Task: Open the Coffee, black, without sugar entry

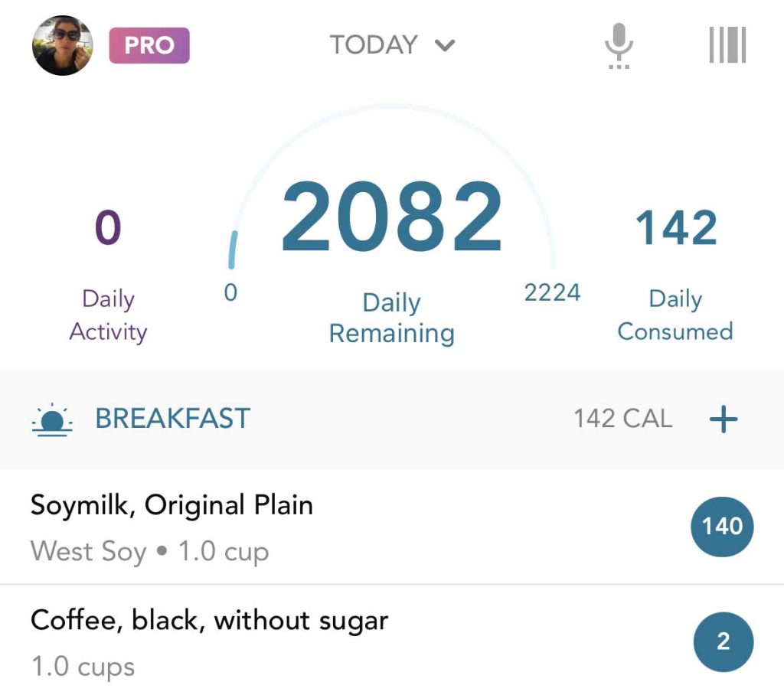Action: pos(209,620)
